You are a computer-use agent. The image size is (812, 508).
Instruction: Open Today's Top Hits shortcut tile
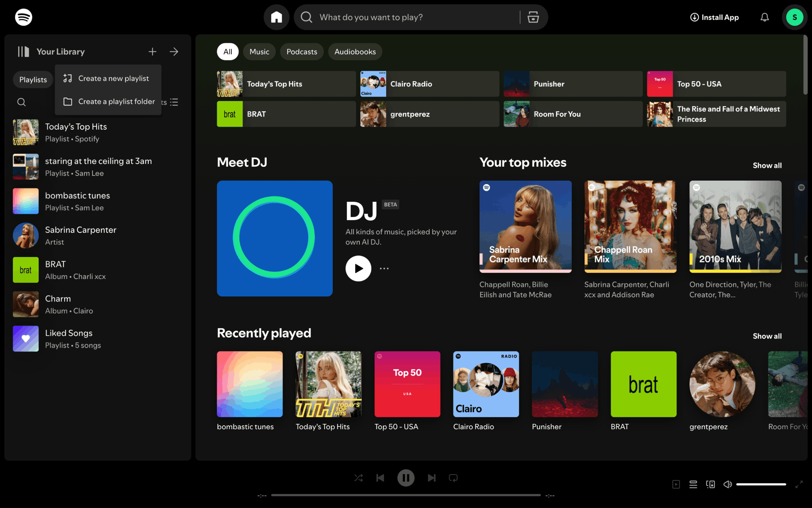pyautogui.click(x=286, y=84)
